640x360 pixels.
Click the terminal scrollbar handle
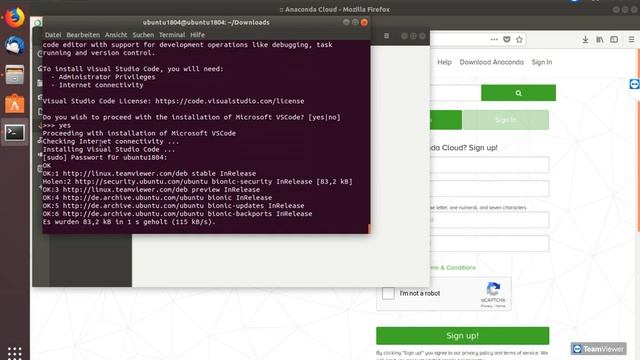tap(369, 229)
